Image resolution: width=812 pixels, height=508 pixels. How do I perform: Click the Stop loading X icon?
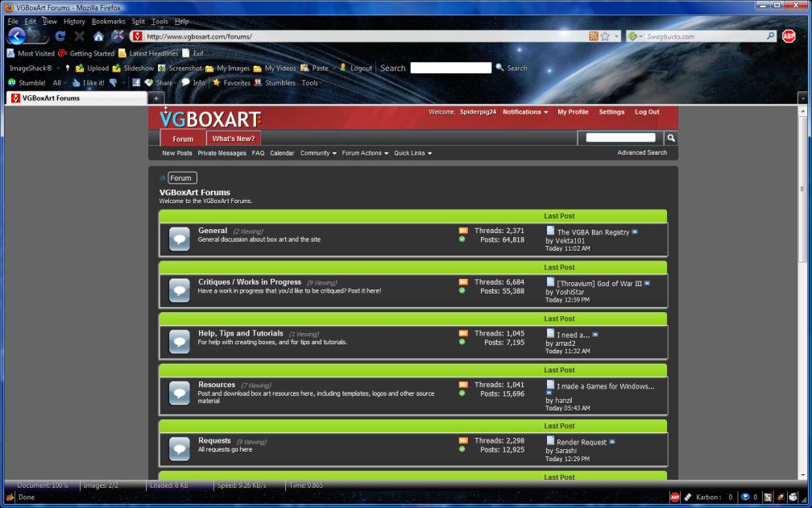[79, 36]
